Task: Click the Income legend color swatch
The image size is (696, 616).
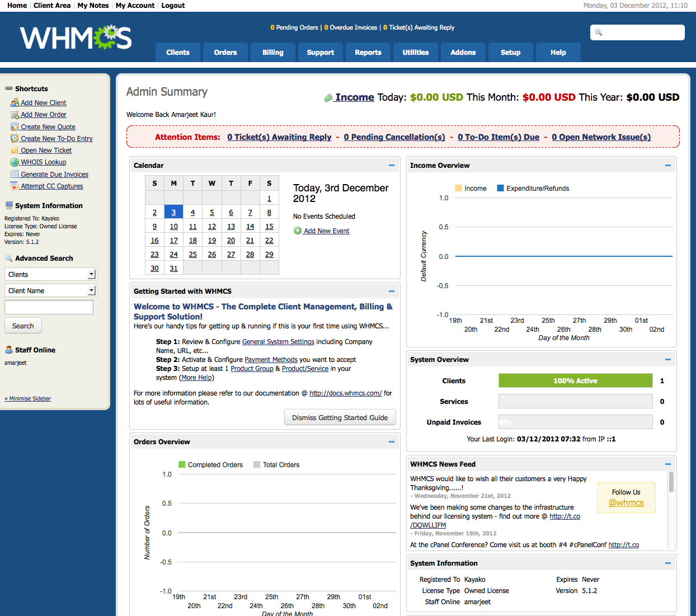Action: point(459,188)
